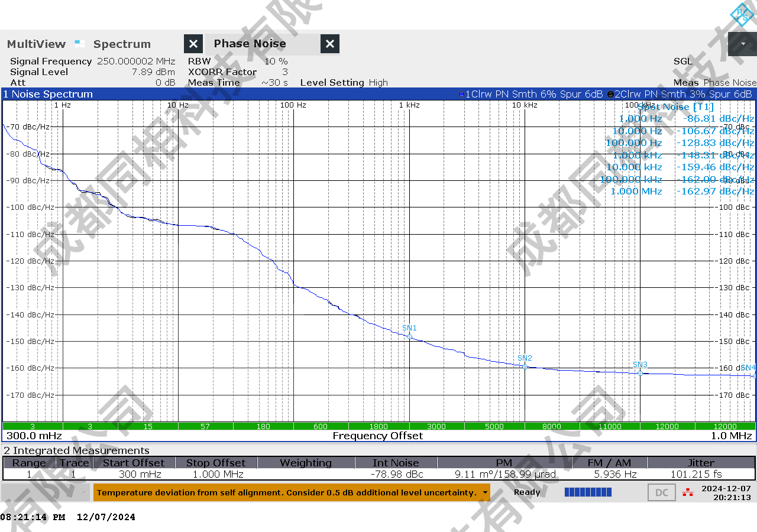Close the Spectrum channel tab
Screen dimensions: 757x532
[x=193, y=44]
